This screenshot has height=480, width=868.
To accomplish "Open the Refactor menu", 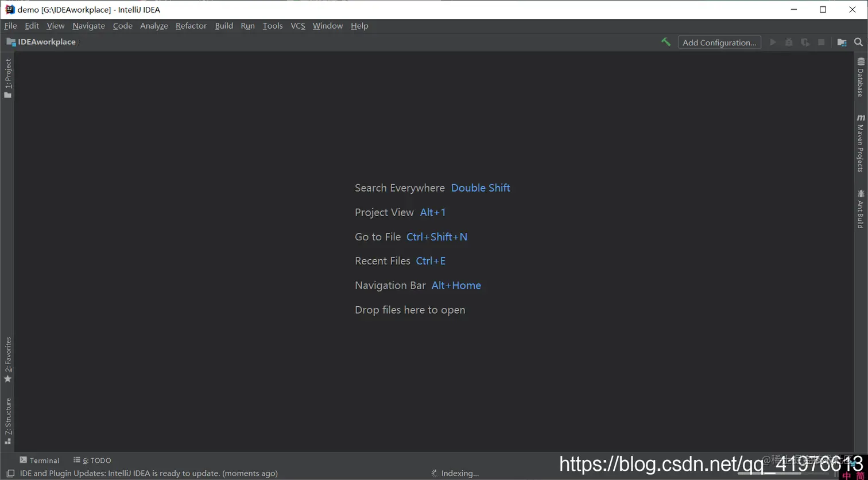I will pos(191,26).
